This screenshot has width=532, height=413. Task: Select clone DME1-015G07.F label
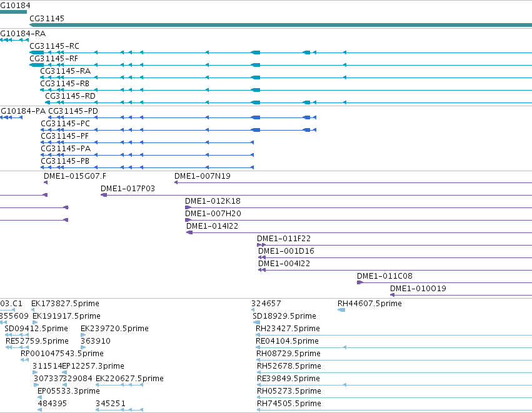click(x=75, y=176)
